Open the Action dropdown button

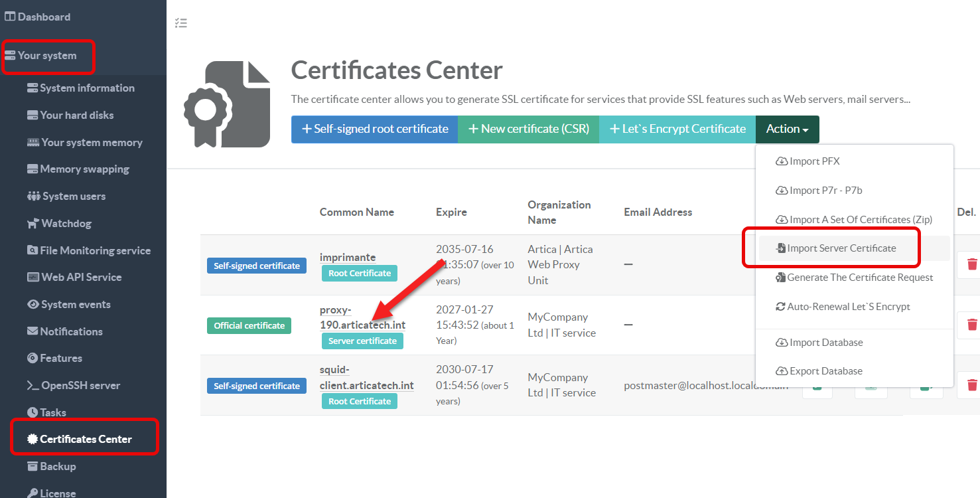787,129
